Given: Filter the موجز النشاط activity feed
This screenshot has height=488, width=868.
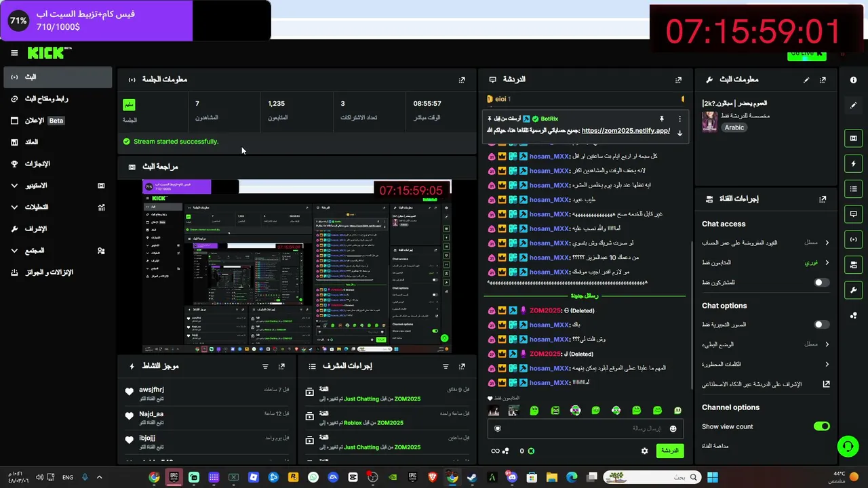Looking at the screenshot, I should tap(265, 366).
